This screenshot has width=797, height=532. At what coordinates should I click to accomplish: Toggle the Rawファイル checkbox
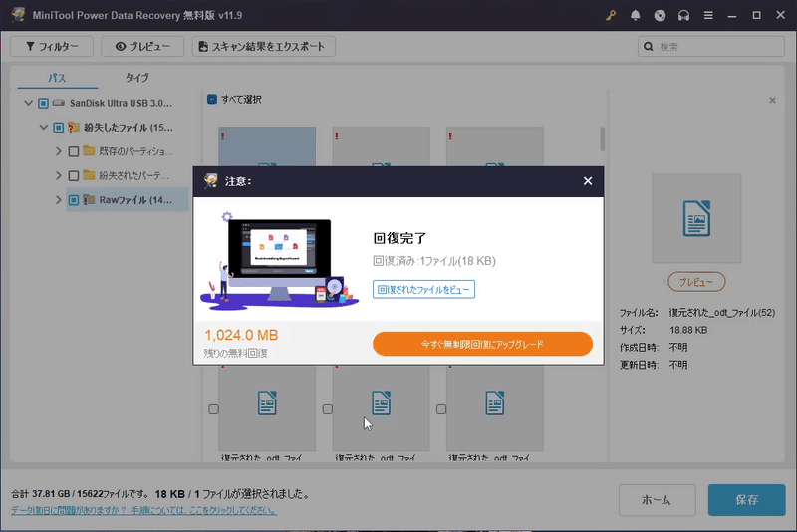tap(74, 200)
